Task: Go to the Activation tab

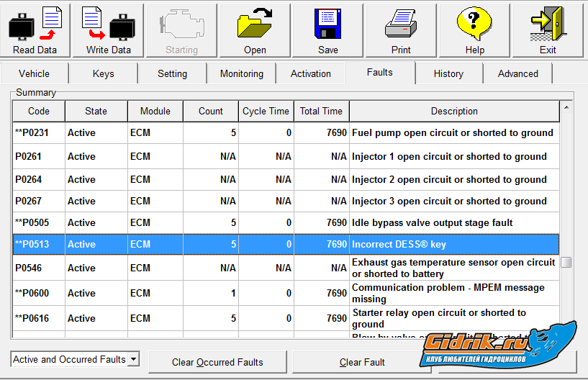Action: pyautogui.click(x=310, y=73)
